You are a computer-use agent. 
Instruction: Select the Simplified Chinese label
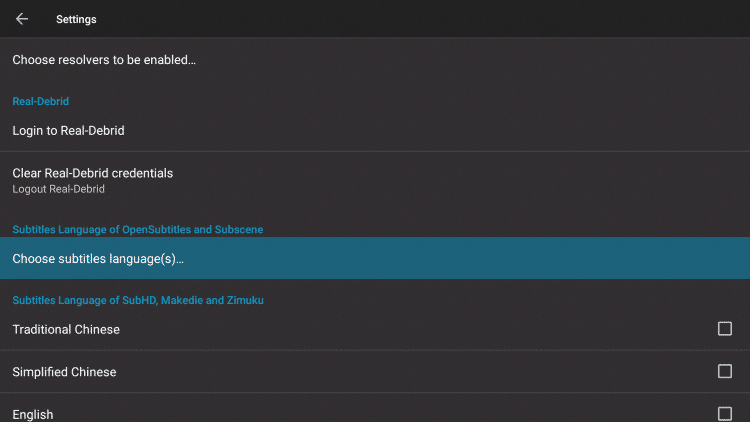64,372
